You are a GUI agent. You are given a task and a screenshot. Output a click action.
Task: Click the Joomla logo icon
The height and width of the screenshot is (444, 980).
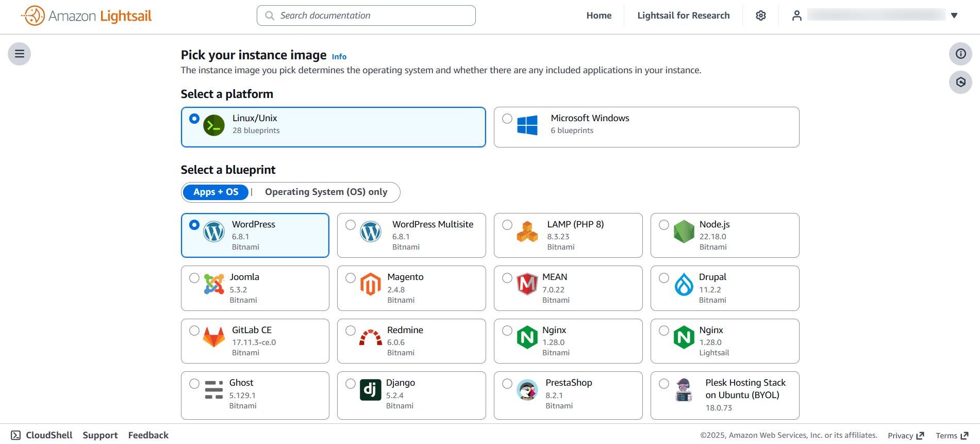pyautogui.click(x=214, y=284)
